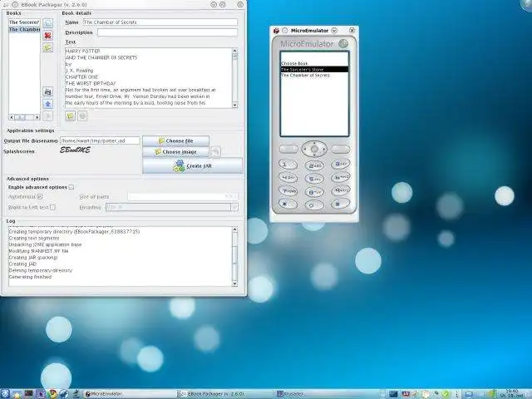Click the reset splashscreen icon beside Choose image
This screenshot has height=399, width=532.
(215, 151)
